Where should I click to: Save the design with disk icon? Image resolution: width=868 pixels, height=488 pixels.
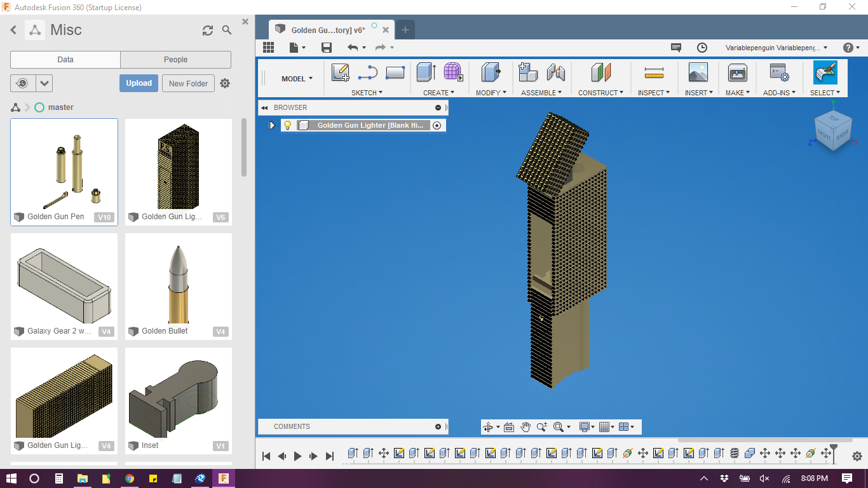coord(327,48)
